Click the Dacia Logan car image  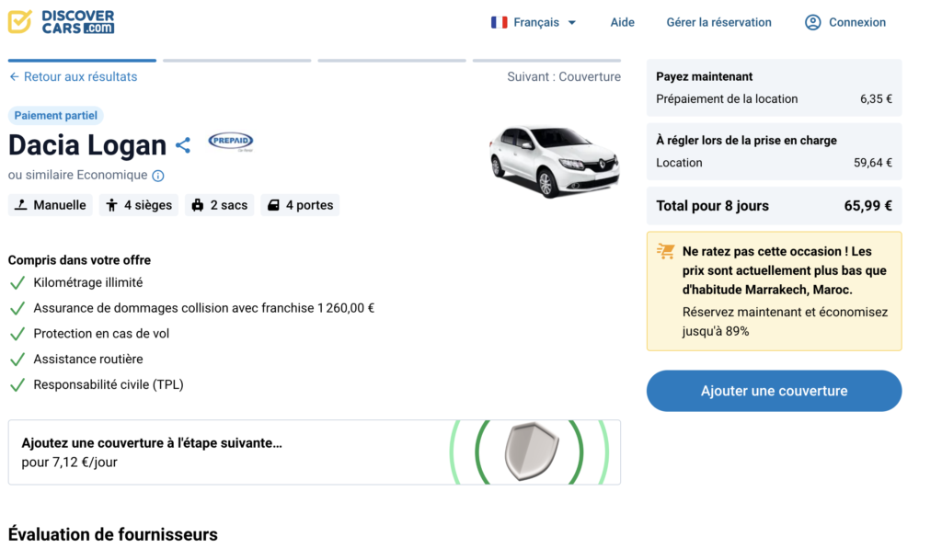554,161
